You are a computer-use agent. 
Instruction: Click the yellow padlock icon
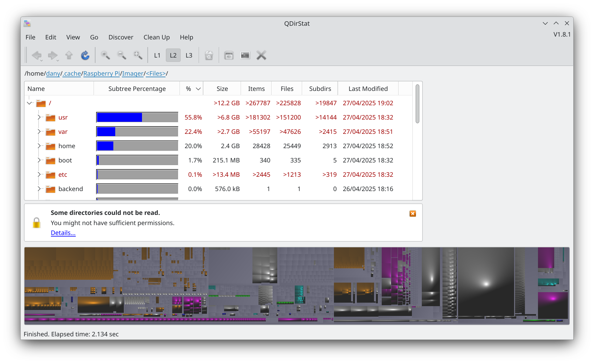click(x=37, y=223)
